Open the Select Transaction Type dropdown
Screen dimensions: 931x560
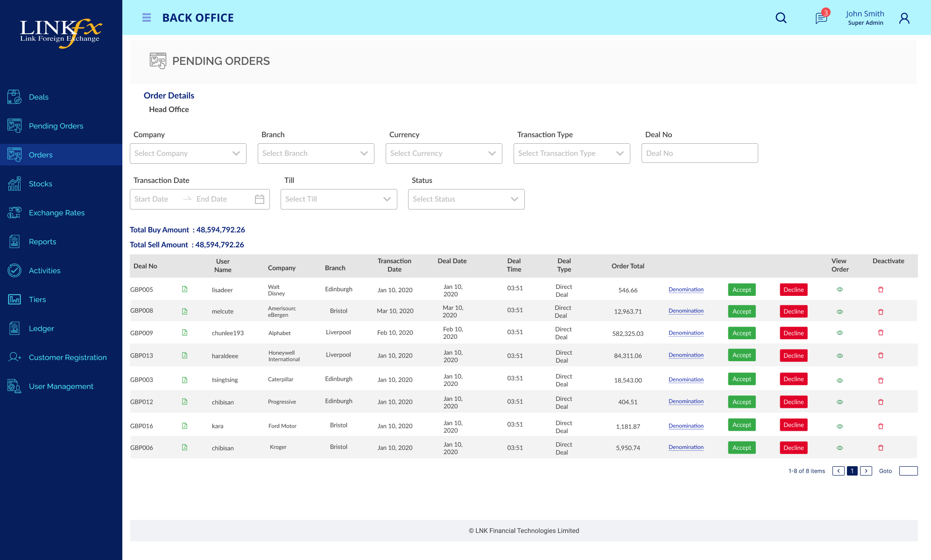(x=572, y=154)
